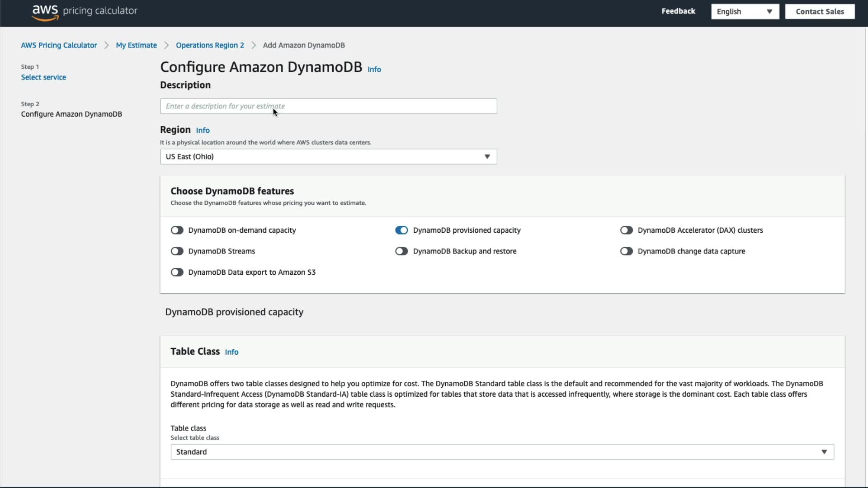Image resolution: width=868 pixels, height=488 pixels.
Task: Go to the My Estimate breadcrumb
Action: [x=136, y=45]
